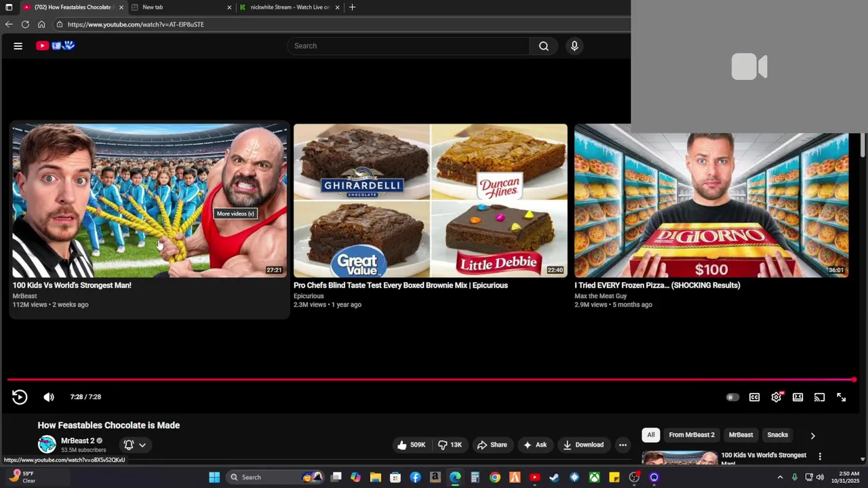
Task: Open the Windows Start button
Action: [x=214, y=477]
